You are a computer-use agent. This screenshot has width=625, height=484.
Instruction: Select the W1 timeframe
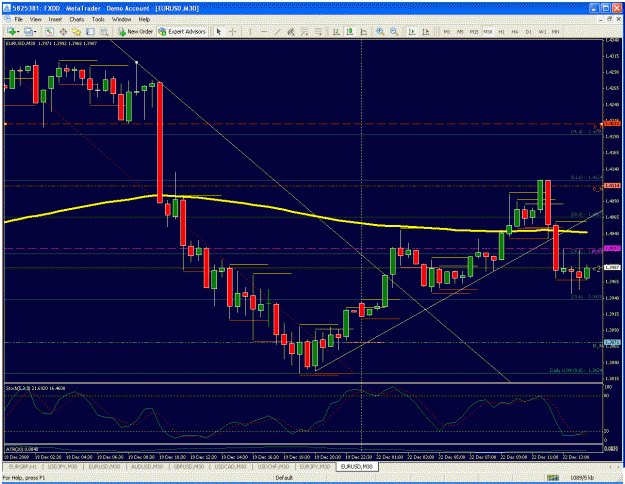542,31
